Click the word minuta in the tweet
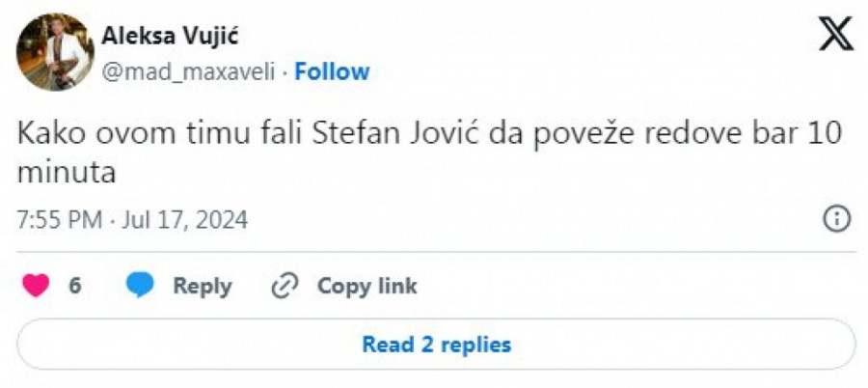This screenshot has height=388, width=868. pos(66,174)
